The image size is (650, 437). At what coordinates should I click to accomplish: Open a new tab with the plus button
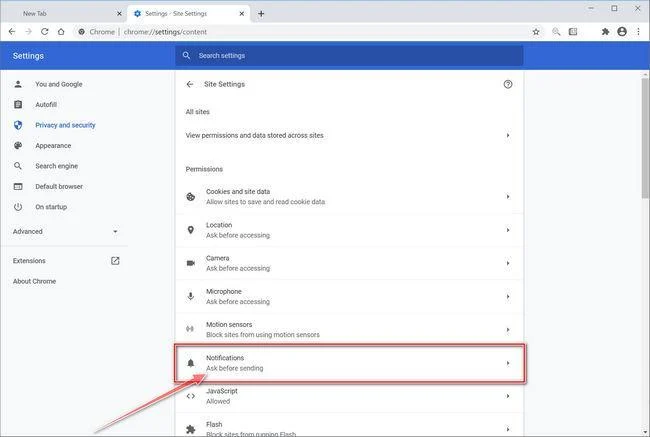261,14
